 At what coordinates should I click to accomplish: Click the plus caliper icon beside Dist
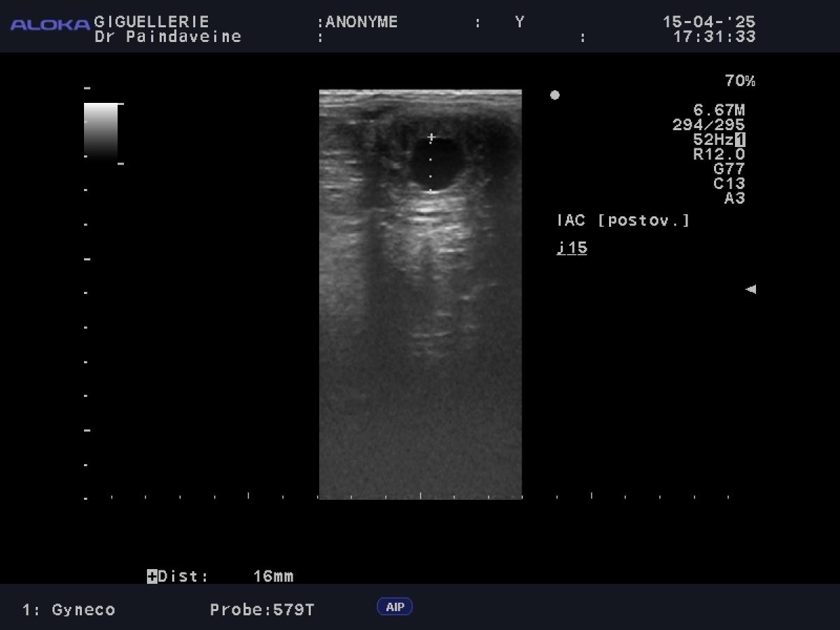point(152,577)
